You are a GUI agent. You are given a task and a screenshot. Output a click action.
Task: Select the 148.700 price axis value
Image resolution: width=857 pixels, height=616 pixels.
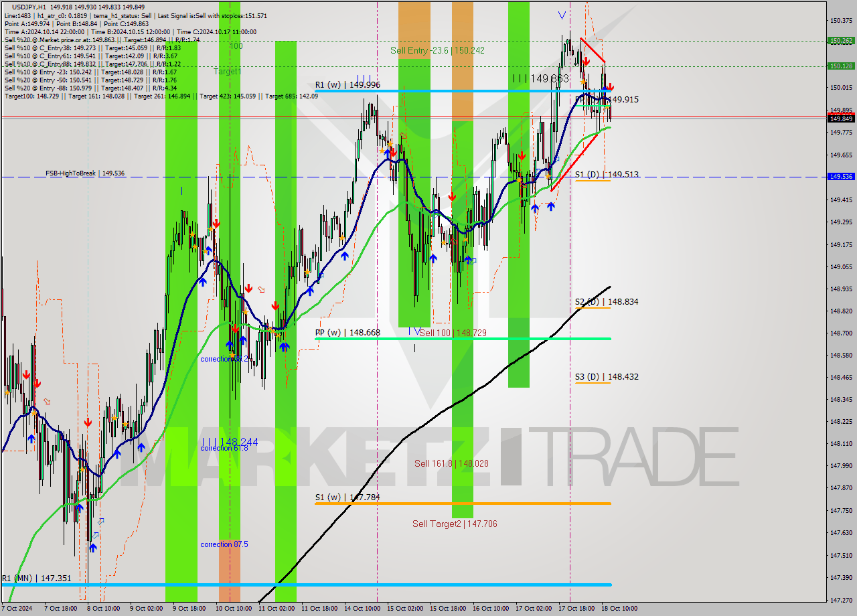(841, 333)
